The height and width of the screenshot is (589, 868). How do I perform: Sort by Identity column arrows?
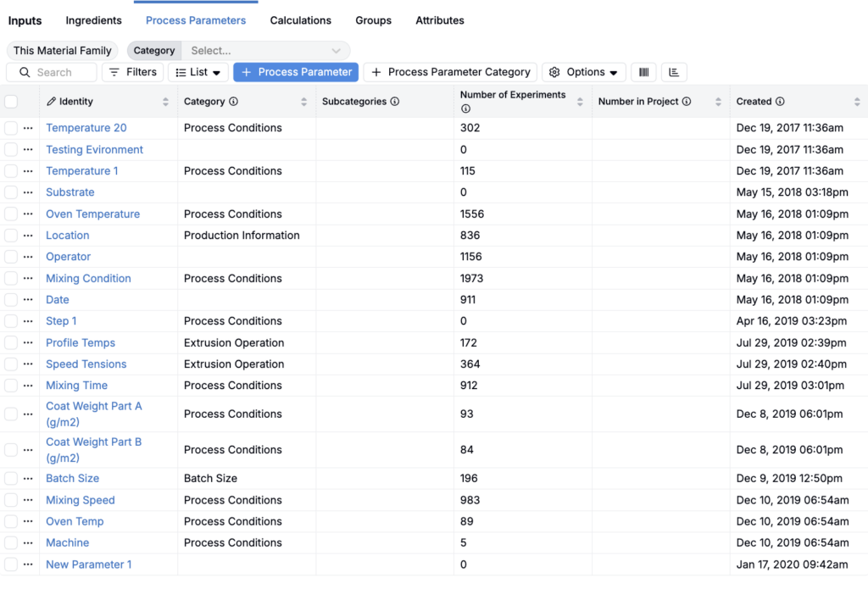(165, 102)
